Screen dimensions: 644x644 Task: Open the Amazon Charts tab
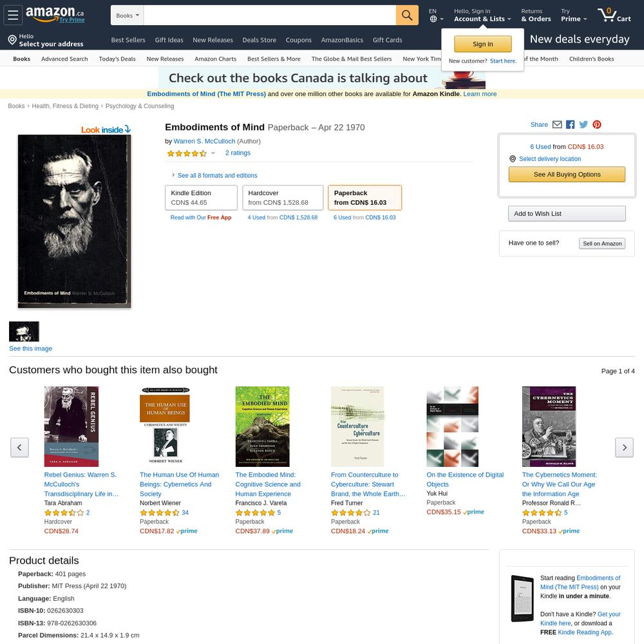(215, 59)
